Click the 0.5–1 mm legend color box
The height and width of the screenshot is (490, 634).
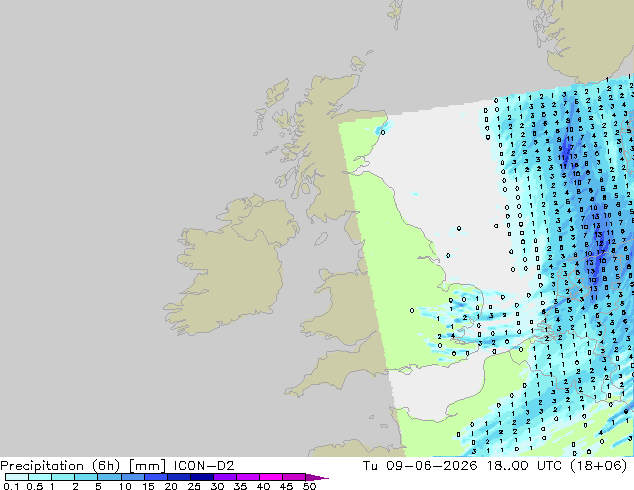40,477
